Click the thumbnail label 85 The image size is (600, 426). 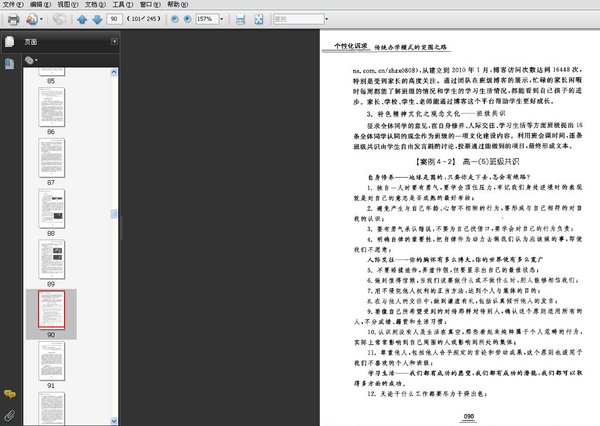pyautogui.click(x=51, y=81)
